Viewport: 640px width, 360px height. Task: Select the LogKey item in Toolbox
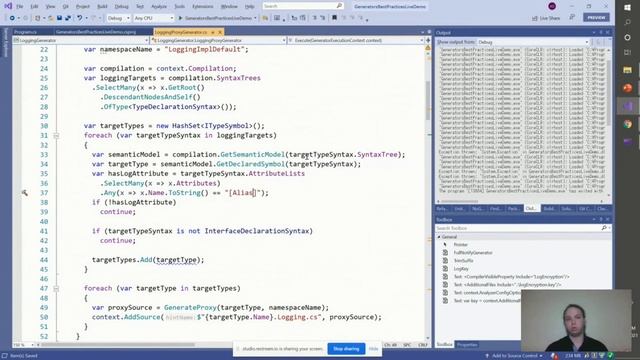tap(461, 269)
